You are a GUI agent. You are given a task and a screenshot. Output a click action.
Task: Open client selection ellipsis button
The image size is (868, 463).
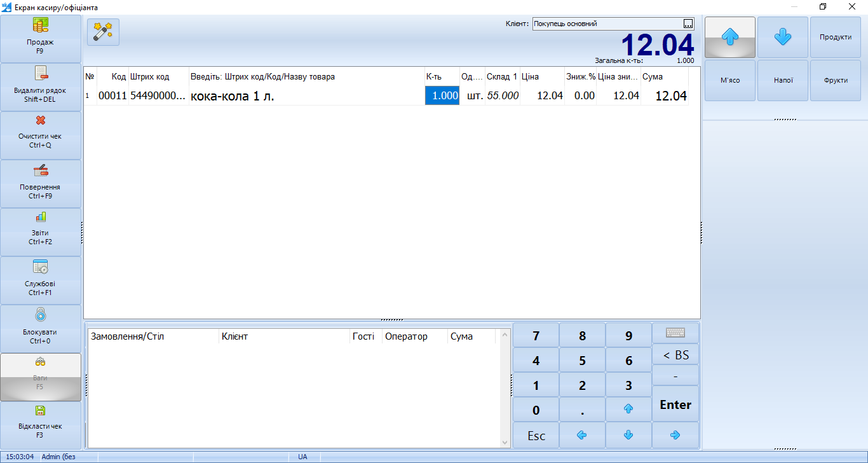688,24
